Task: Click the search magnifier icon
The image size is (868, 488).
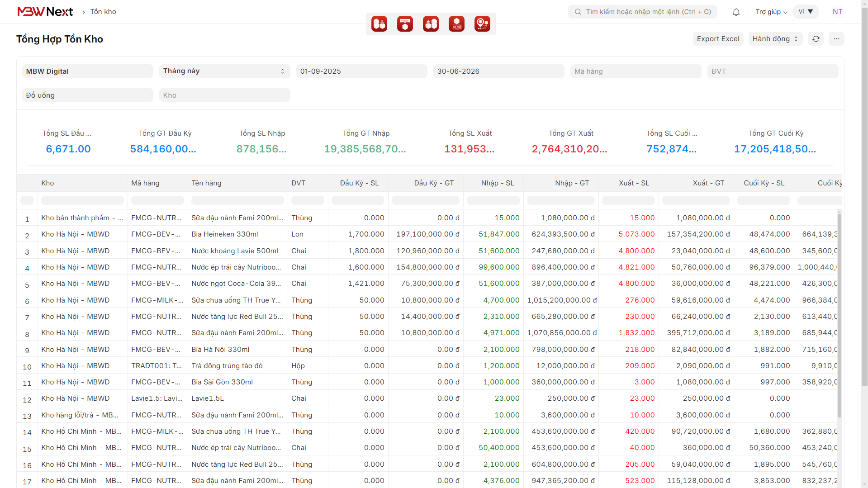Action: 578,12
